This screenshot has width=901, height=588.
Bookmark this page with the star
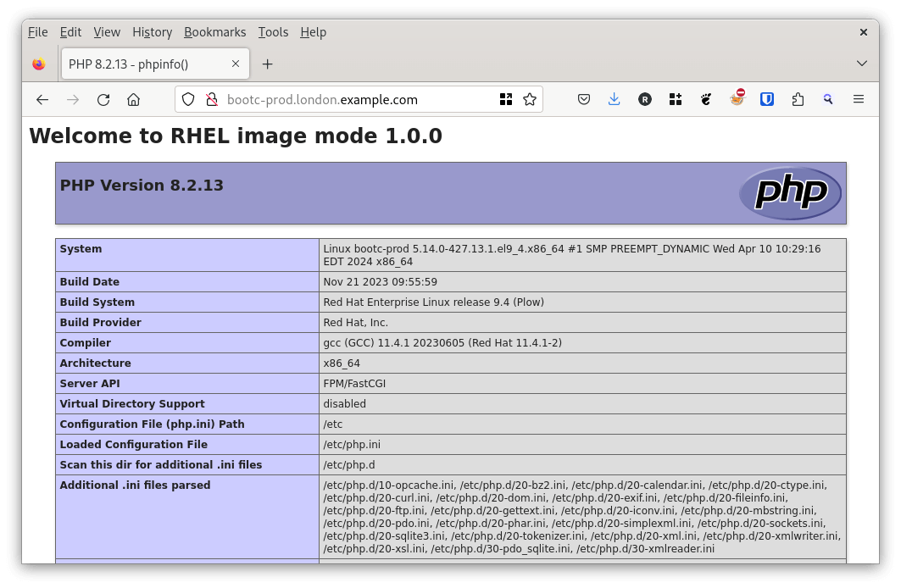point(530,99)
